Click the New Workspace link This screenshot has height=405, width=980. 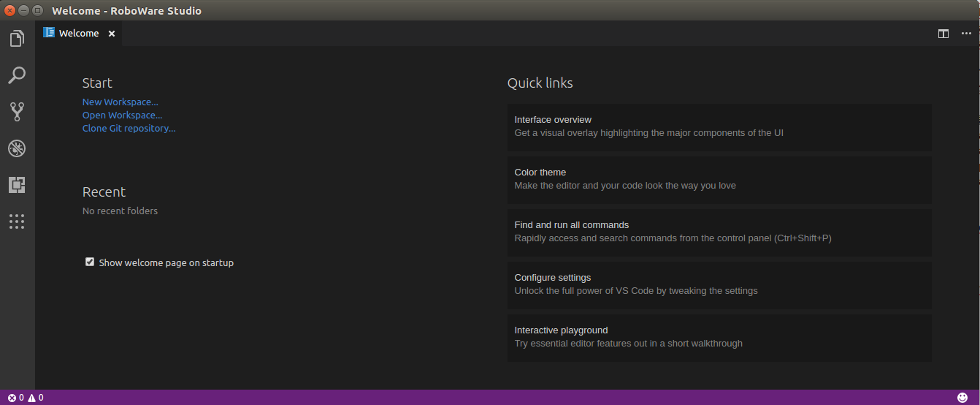point(120,102)
